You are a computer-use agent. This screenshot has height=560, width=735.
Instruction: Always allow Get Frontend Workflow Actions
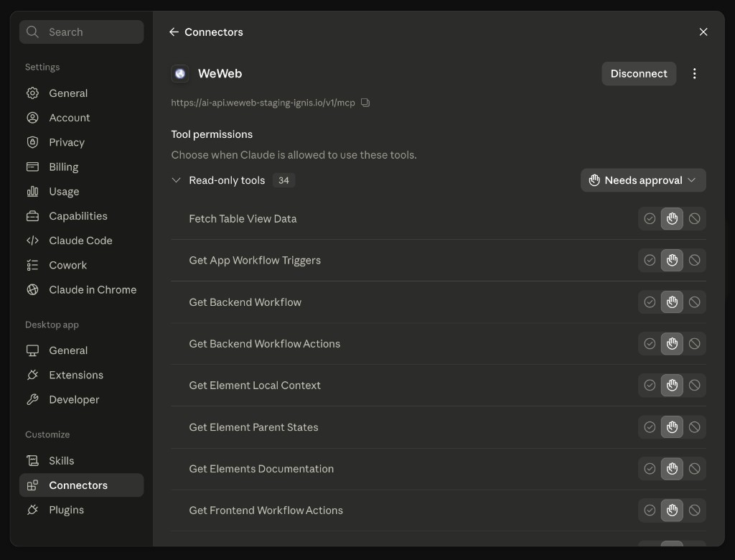pos(649,510)
